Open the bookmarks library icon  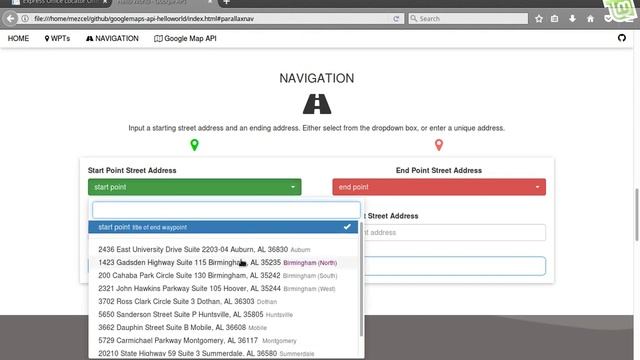tap(554, 18)
